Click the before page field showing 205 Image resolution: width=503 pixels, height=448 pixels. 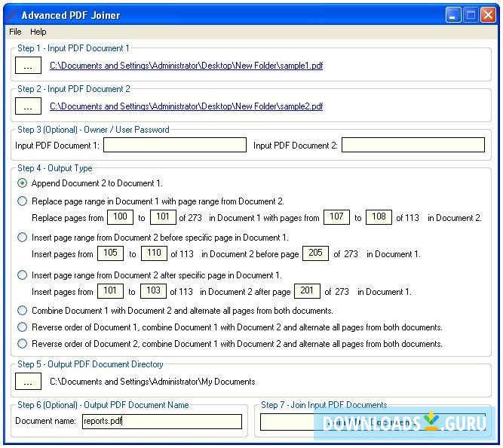tap(316, 253)
